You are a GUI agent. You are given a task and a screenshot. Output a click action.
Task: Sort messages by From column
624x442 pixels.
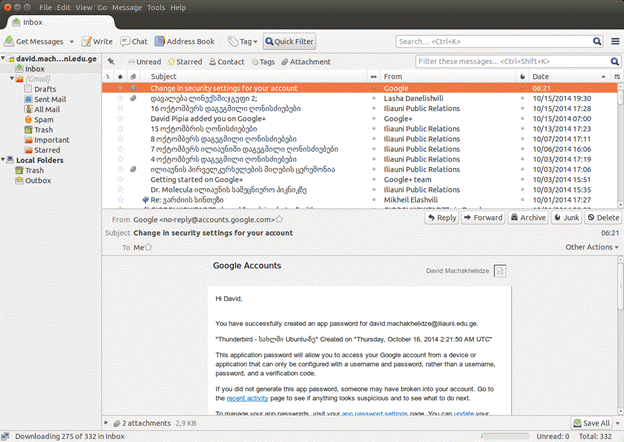tap(447, 76)
